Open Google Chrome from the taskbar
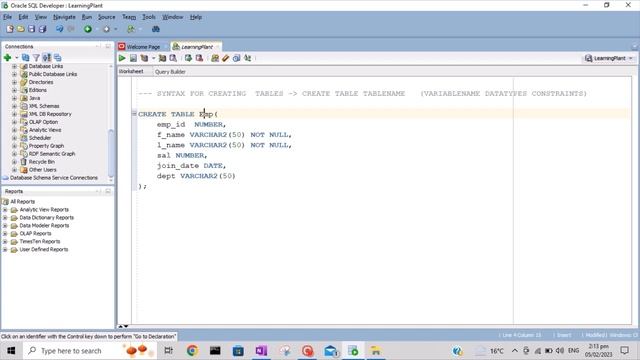 click(192, 351)
